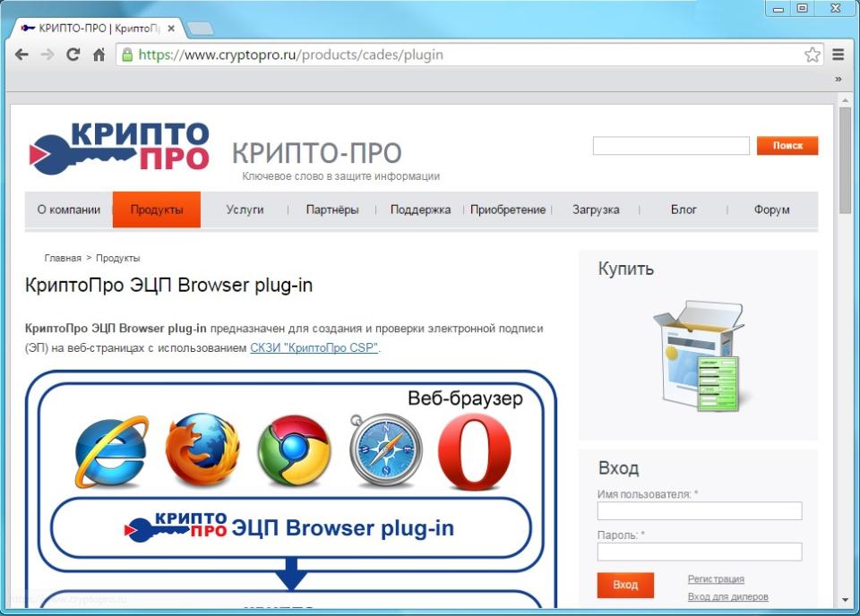Open the Партнёры menu item
This screenshot has height=616, width=860.
[x=332, y=210]
